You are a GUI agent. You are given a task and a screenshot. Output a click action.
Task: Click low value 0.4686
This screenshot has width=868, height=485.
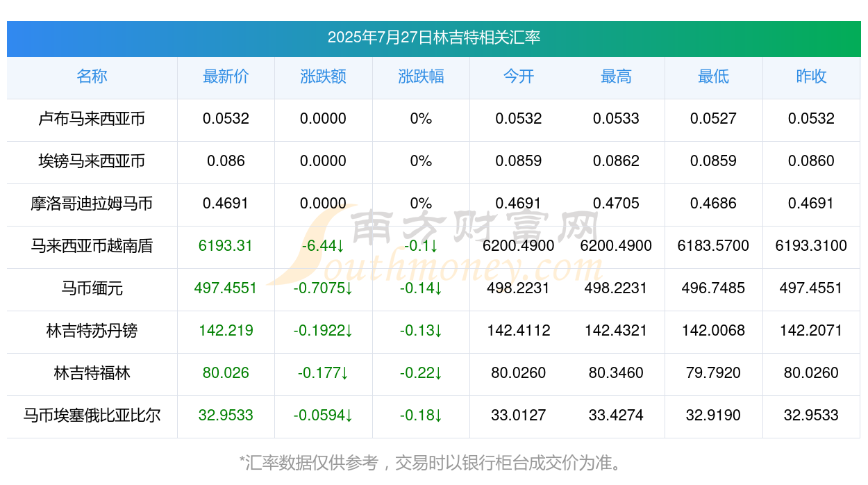pyautogui.click(x=713, y=204)
